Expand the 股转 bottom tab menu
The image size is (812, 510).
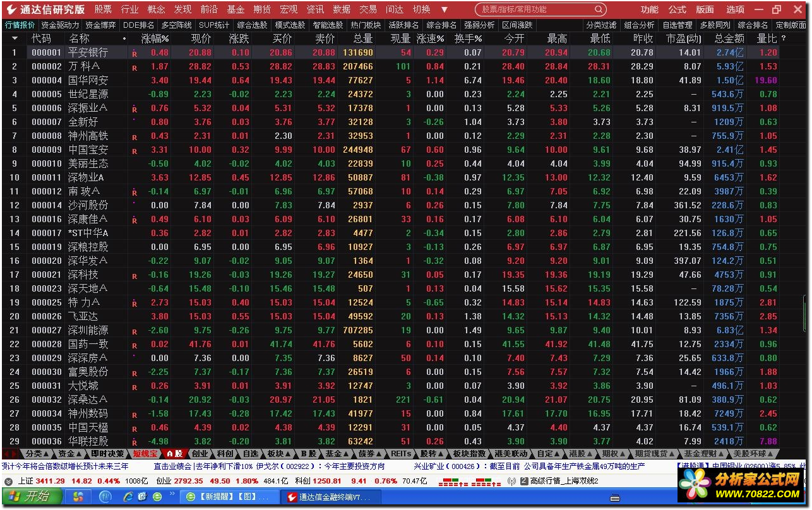click(x=440, y=454)
